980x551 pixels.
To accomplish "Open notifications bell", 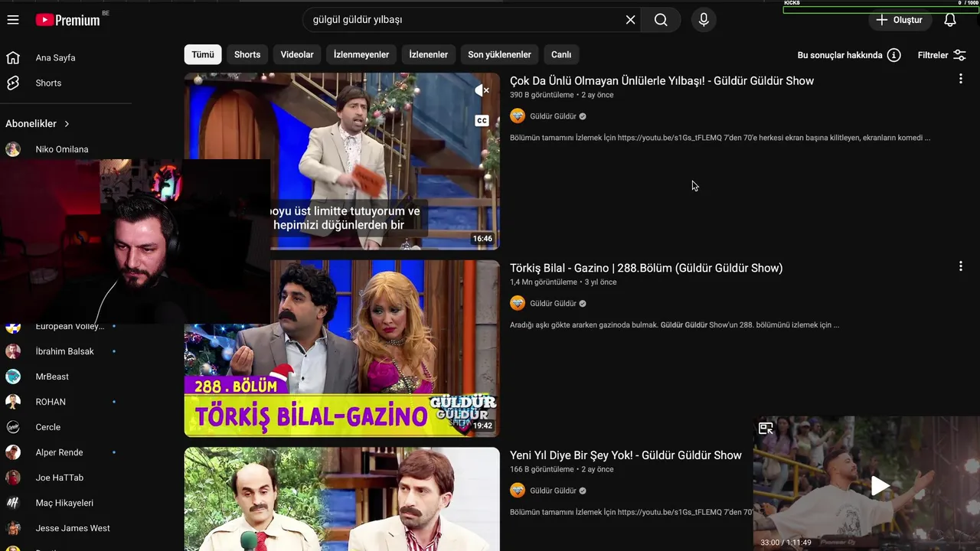I will [949, 20].
